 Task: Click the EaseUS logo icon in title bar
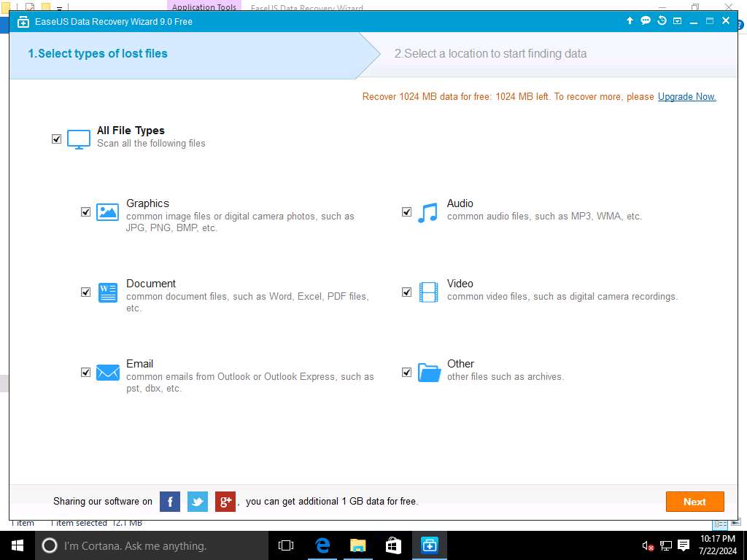(x=23, y=21)
